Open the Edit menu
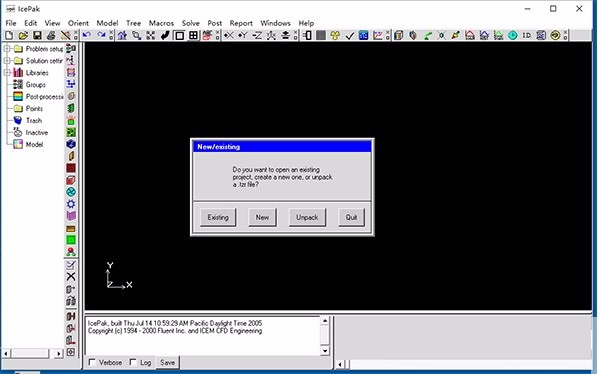The image size is (598, 374). 31,23
